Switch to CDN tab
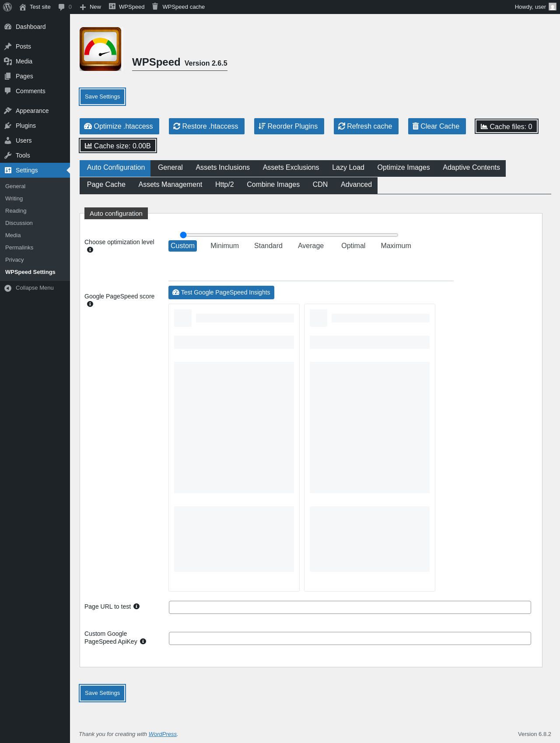Viewport: 560px width, 743px height. tap(320, 185)
